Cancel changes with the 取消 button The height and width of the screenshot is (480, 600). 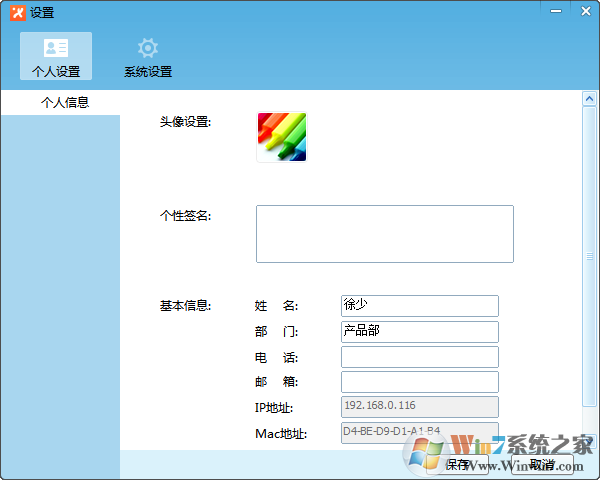[x=542, y=465]
